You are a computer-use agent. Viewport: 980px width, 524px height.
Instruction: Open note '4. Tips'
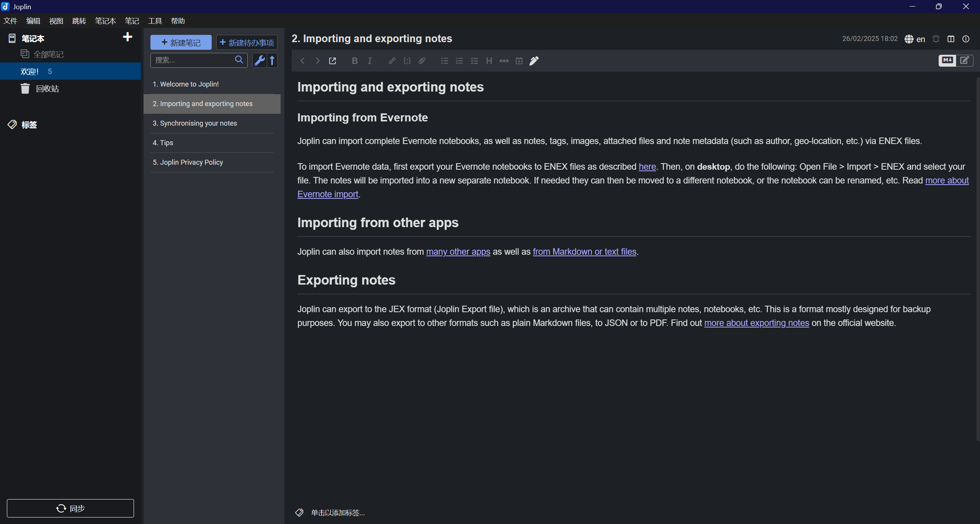[212, 142]
